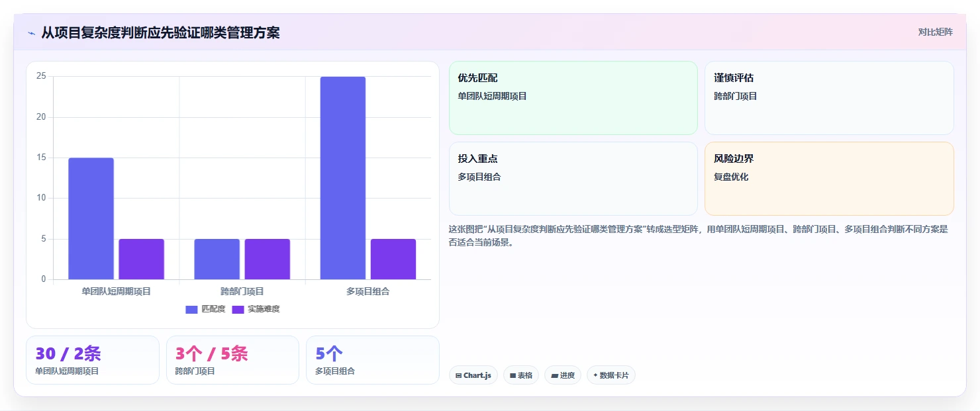This screenshot has height=411, width=980.
Task: Click the 实施难度 bar for 单团队短周期项目
Action: (x=142, y=259)
